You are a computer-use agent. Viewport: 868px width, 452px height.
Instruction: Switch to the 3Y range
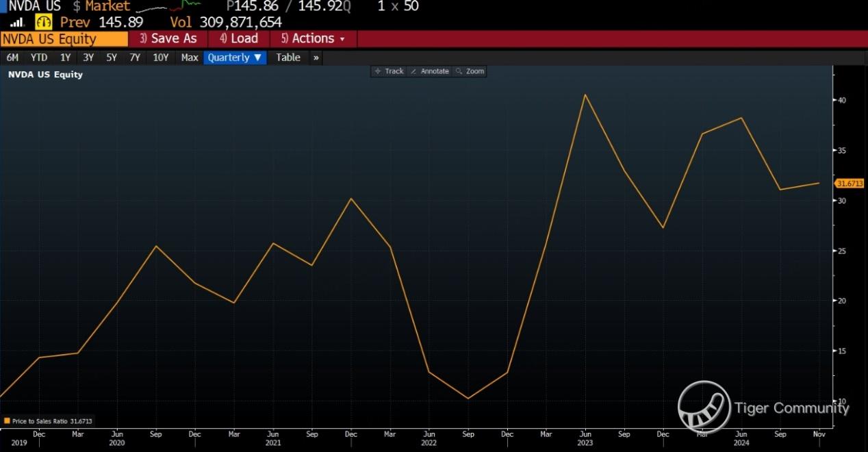pyautogui.click(x=88, y=58)
